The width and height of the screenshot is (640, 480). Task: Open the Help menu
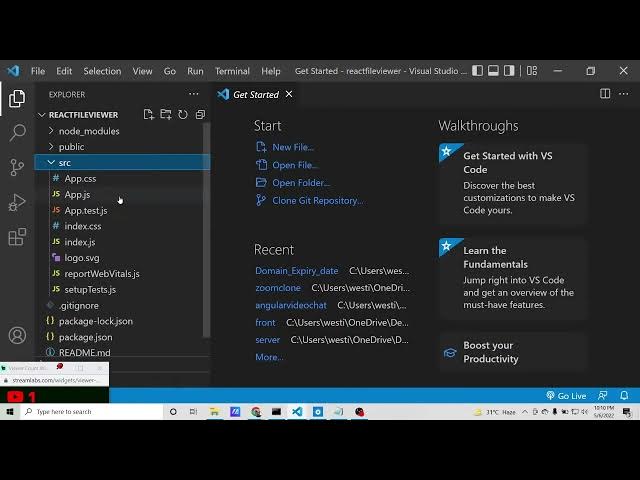[x=271, y=71]
